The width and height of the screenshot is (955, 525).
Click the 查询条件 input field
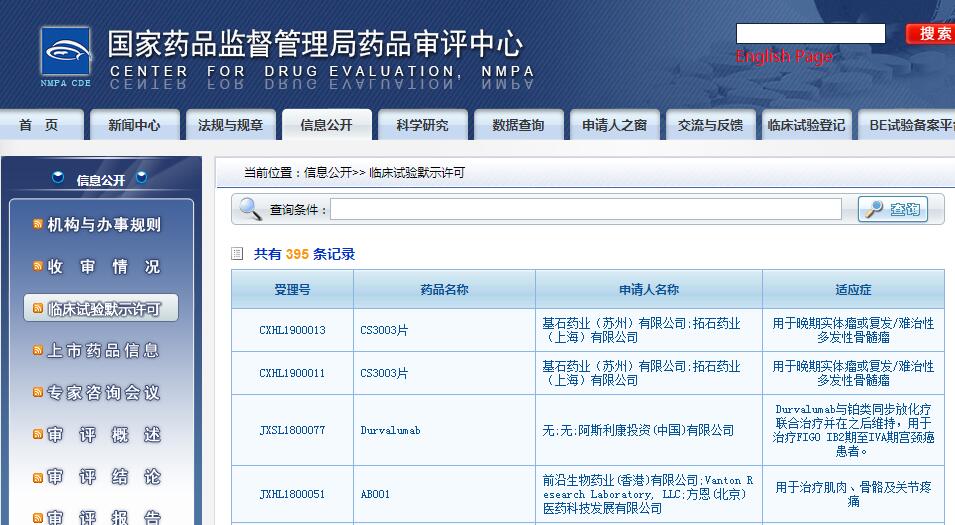click(586, 209)
